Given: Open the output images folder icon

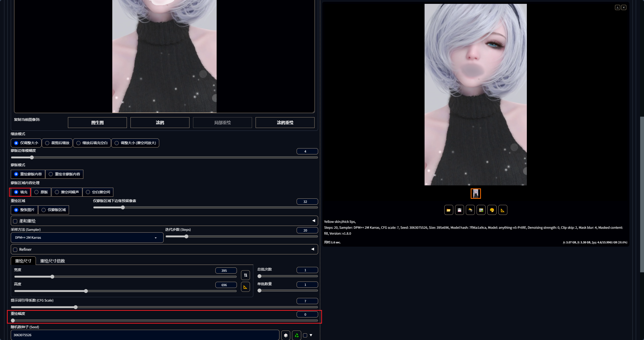Looking at the screenshot, I should [x=448, y=210].
